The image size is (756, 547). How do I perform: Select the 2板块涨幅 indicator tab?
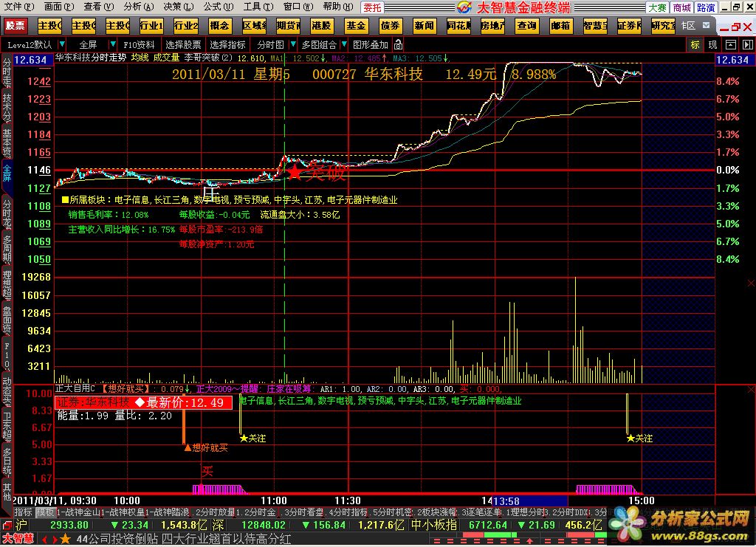click(438, 512)
